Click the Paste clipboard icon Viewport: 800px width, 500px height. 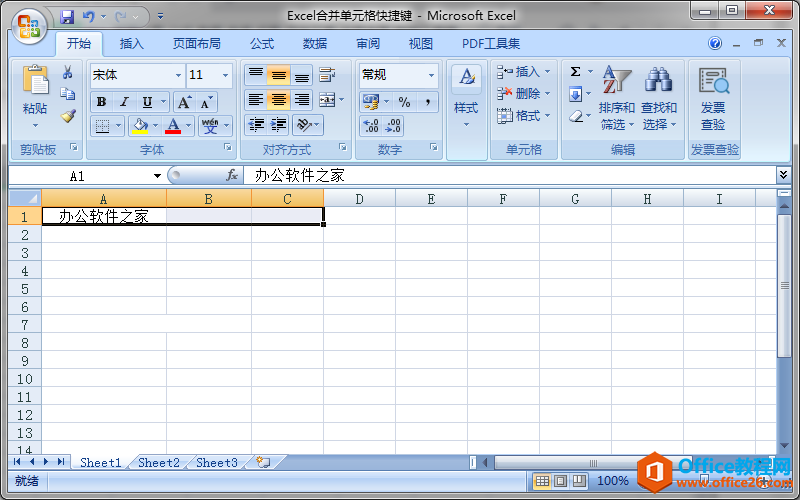coord(35,80)
